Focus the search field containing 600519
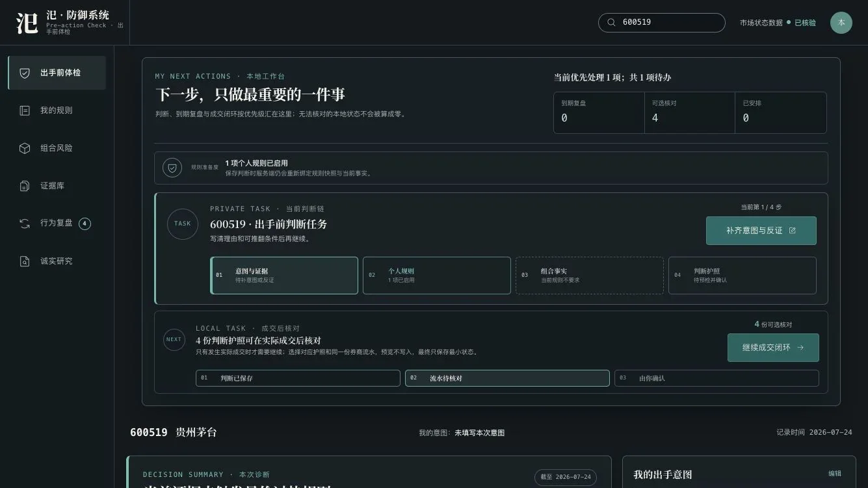The height and width of the screenshot is (488, 868). pos(661,22)
